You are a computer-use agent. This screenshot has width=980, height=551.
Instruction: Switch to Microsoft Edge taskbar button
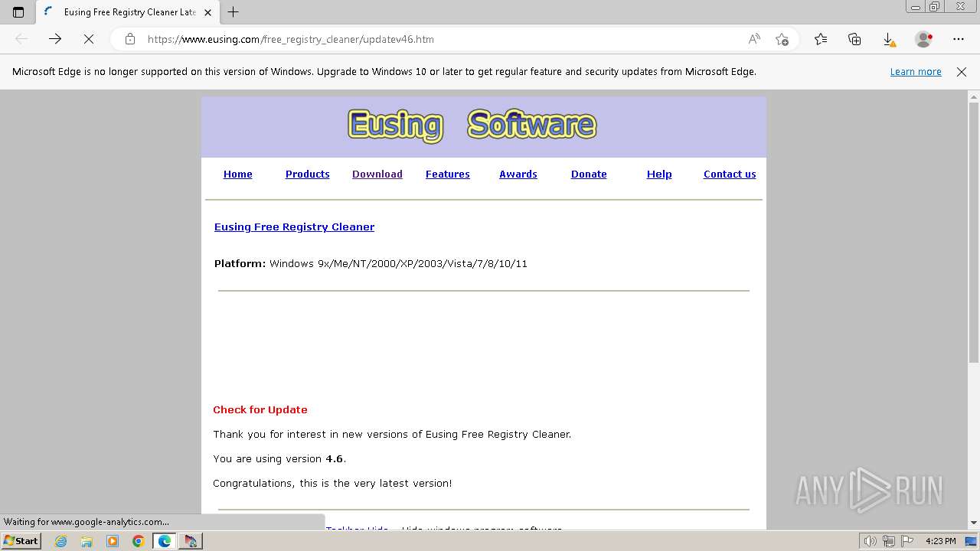coord(165,541)
